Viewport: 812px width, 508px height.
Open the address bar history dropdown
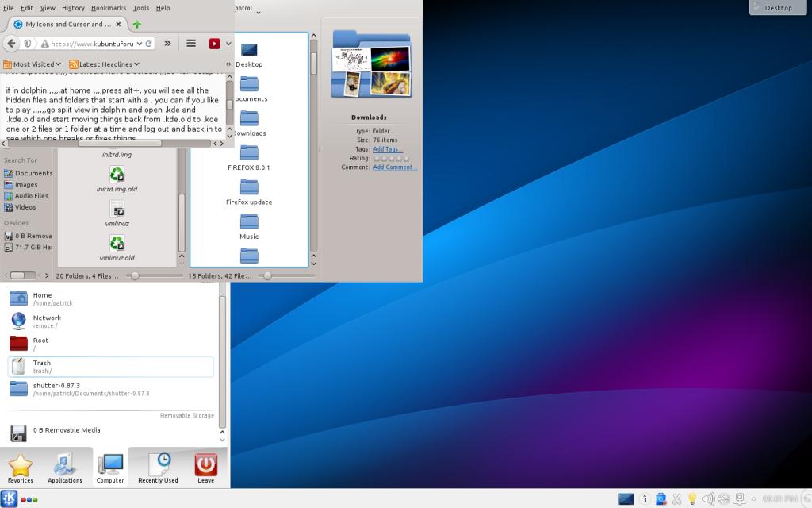click(140, 44)
